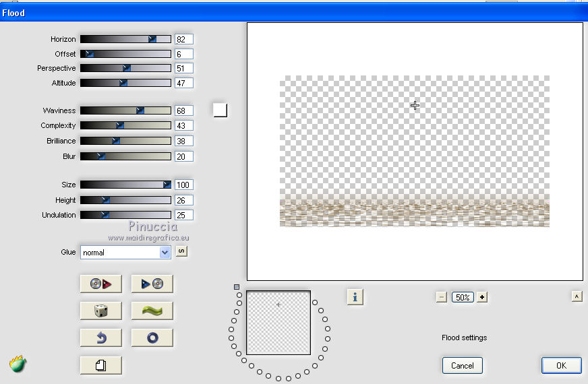This screenshot has height=384, width=588.
Task: Click the Altitude slider track
Action: [125, 83]
